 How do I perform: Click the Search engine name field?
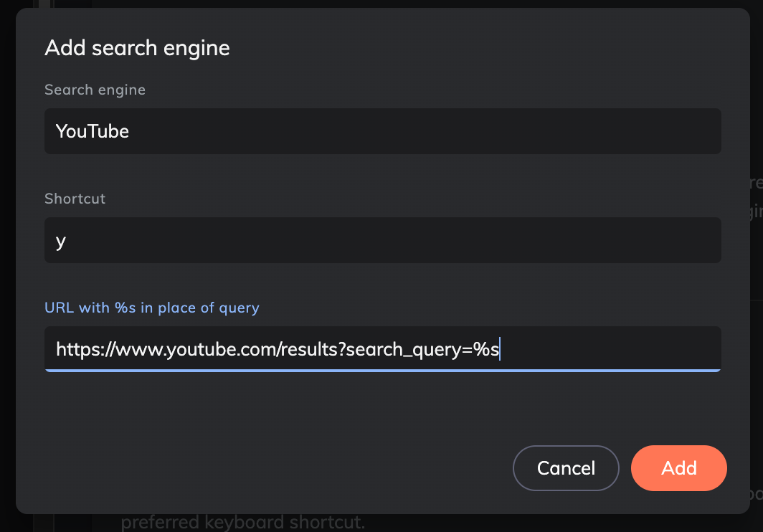point(382,131)
